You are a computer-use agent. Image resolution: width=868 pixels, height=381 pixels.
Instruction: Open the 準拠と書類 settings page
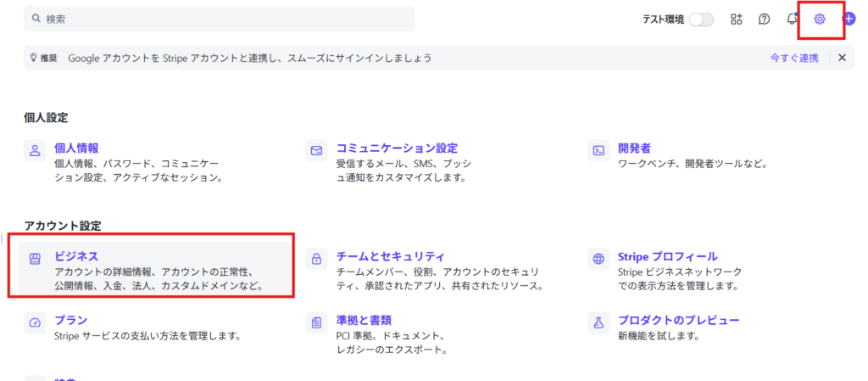click(x=364, y=320)
